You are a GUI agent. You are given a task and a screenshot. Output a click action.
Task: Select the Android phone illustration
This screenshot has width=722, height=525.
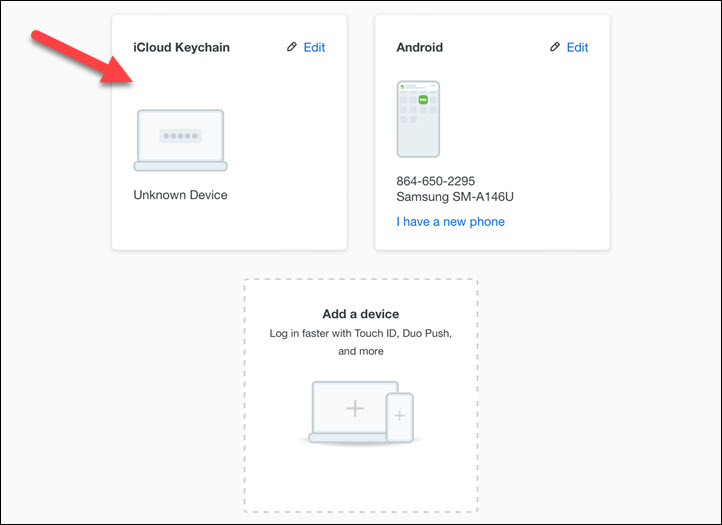[418, 119]
